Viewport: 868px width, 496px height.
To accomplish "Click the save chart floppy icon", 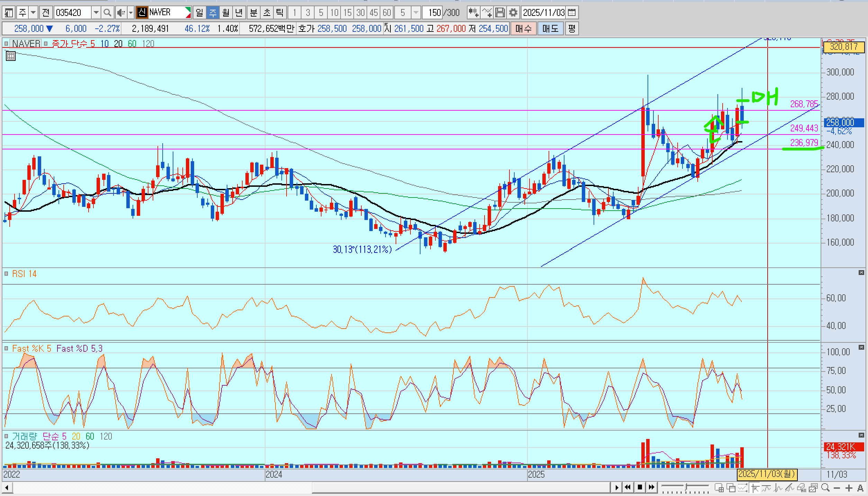I will coord(500,13).
